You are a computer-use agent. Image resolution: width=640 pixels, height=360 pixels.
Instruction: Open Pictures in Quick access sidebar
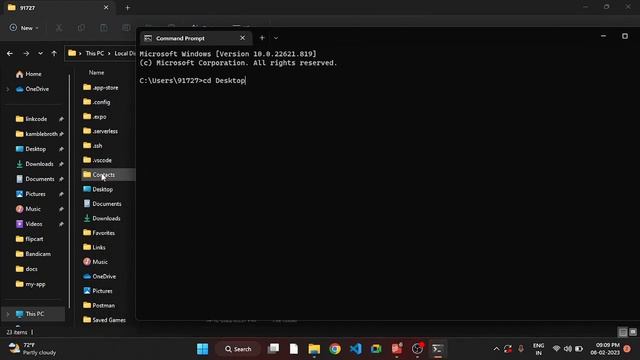tap(36, 194)
